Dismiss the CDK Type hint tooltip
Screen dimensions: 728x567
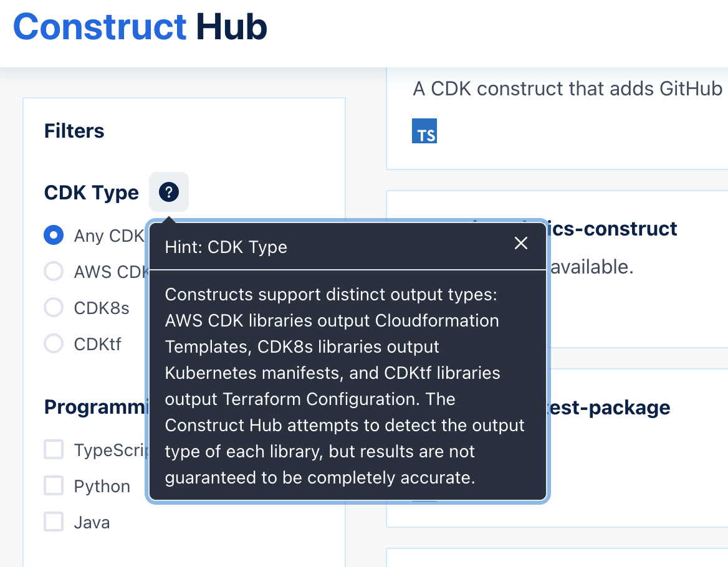(521, 243)
